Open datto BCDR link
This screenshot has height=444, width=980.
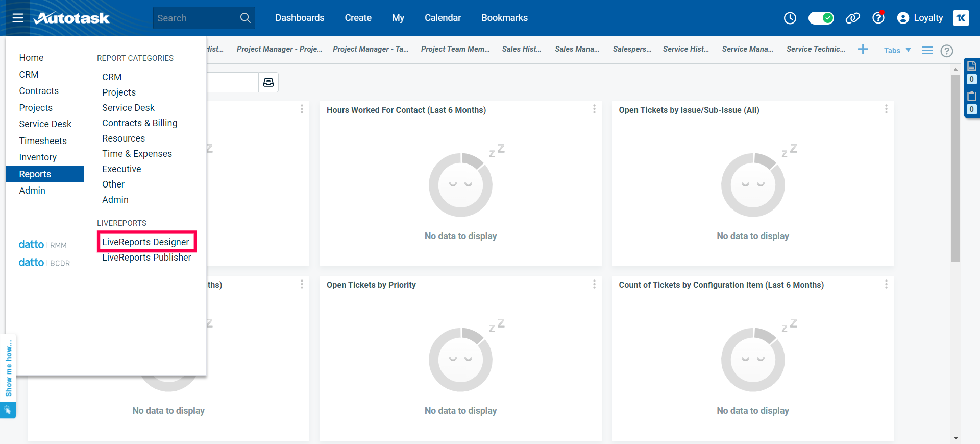(44, 263)
